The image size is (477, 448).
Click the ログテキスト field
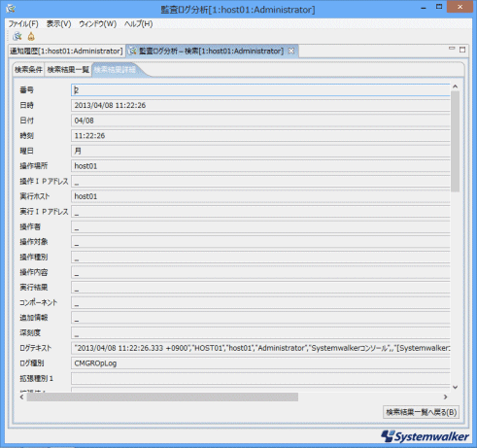pyautogui.click(x=260, y=348)
